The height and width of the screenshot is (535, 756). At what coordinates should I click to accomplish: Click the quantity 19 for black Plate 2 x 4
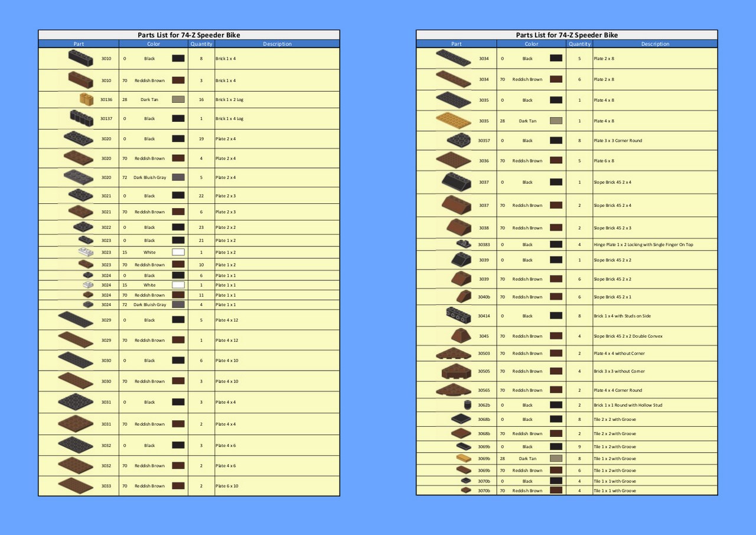pos(201,139)
